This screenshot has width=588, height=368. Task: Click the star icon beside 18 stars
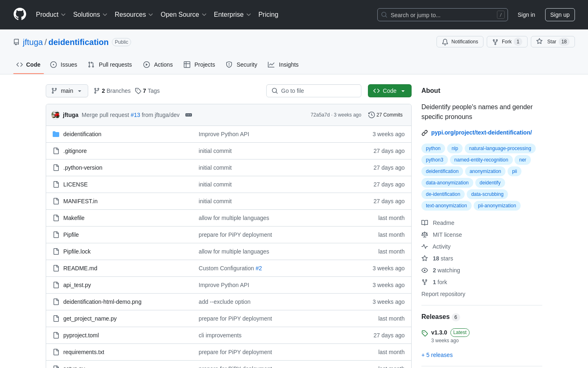pyautogui.click(x=425, y=258)
